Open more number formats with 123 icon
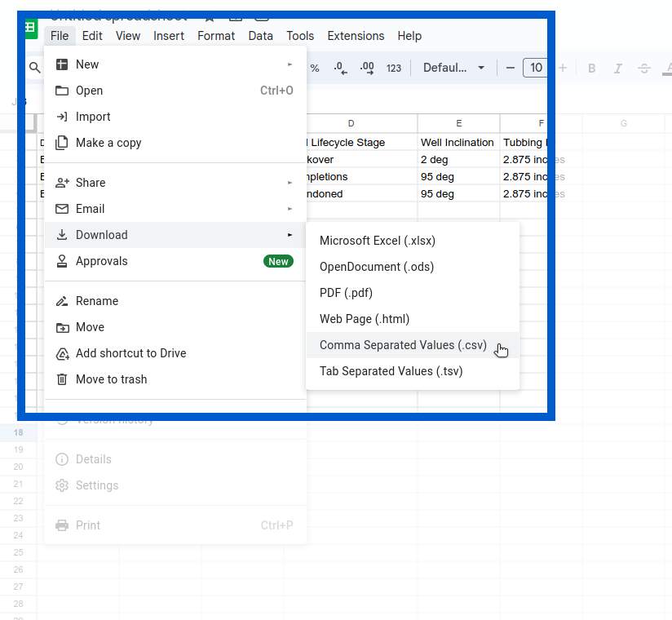 pyautogui.click(x=394, y=68)
